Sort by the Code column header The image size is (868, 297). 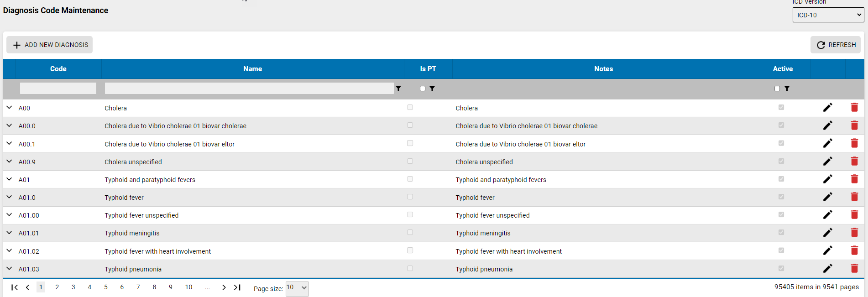[x=58, y=69]
